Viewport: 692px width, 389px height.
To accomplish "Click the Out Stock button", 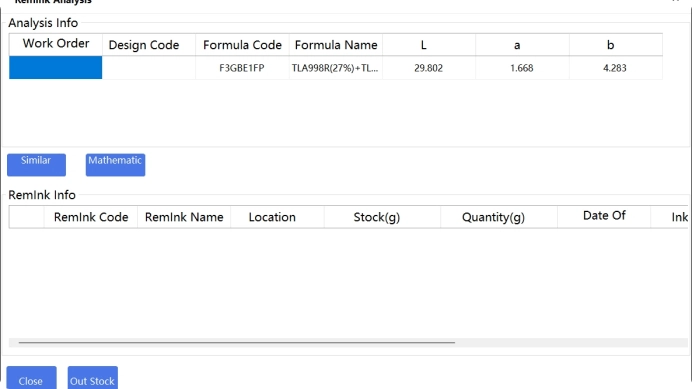I will [92, 378].
